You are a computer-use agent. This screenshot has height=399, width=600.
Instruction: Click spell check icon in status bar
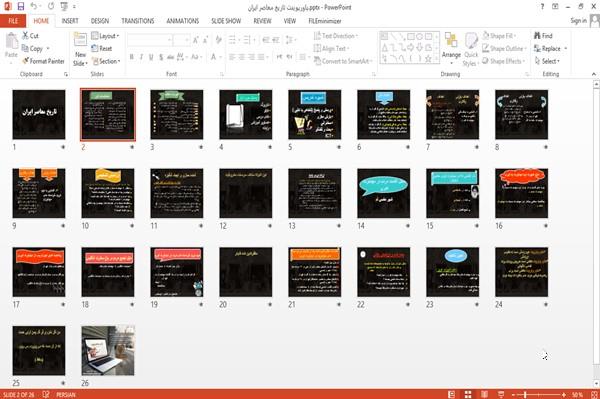[x=46, y=394]
